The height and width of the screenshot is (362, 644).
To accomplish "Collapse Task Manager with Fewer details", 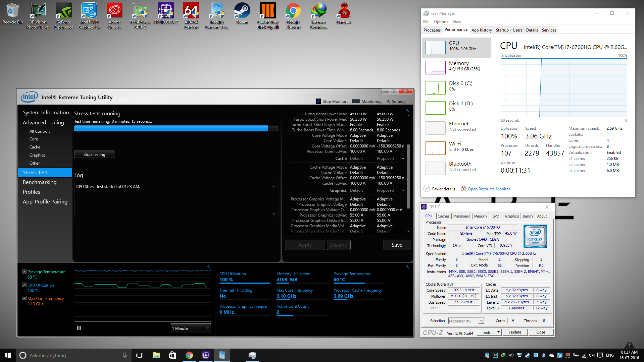I will [439, 189].
